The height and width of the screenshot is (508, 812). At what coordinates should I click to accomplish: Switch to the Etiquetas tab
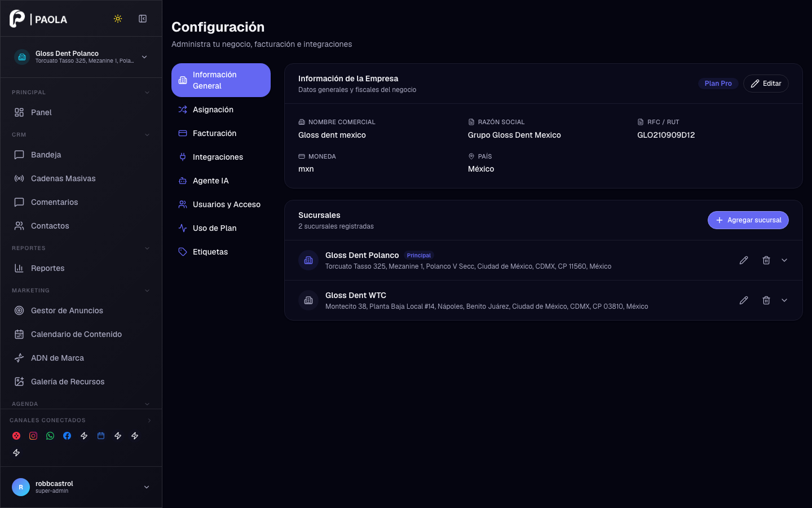click(221, 252)
